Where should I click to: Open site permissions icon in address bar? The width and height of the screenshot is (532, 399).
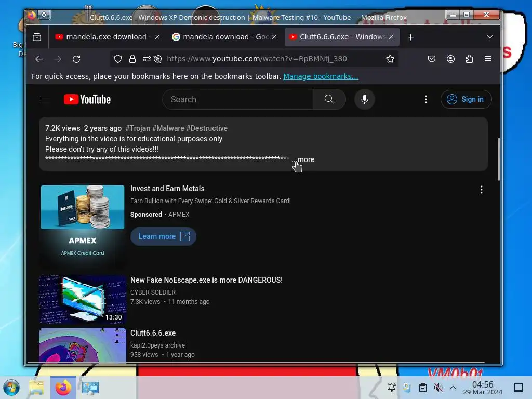click(147, 59)
